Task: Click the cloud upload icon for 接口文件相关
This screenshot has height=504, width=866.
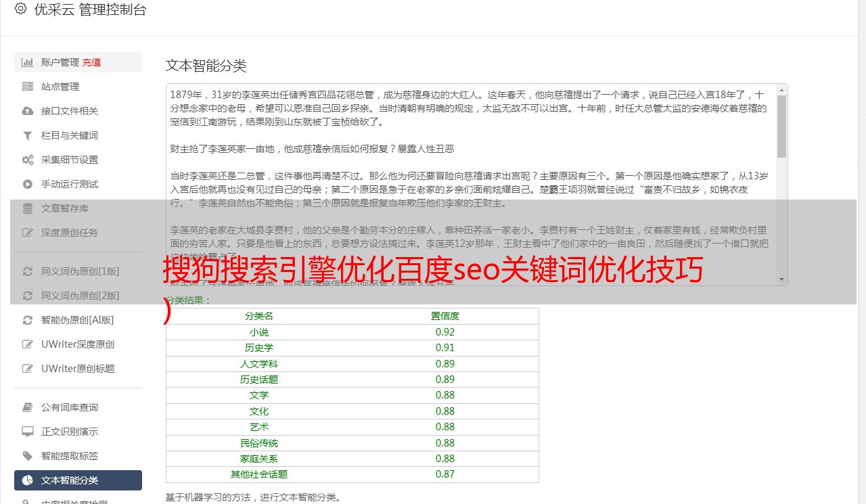Action: click(27, 111)
